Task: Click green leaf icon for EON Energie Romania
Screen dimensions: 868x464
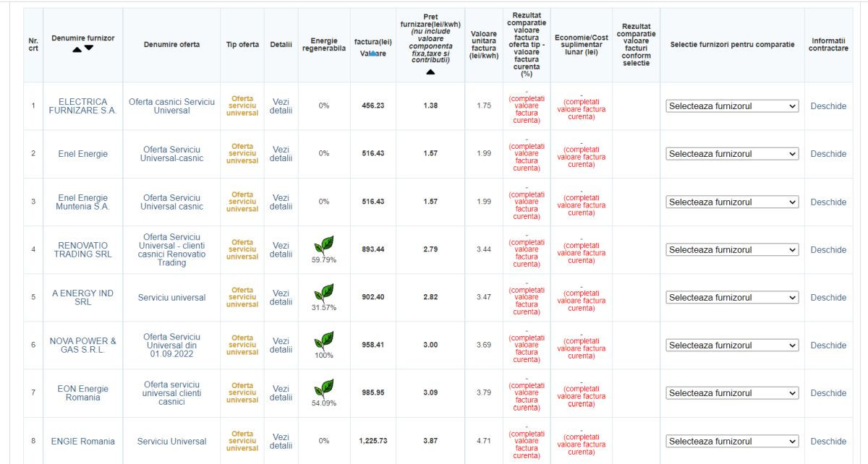Action: coord(323,388)
